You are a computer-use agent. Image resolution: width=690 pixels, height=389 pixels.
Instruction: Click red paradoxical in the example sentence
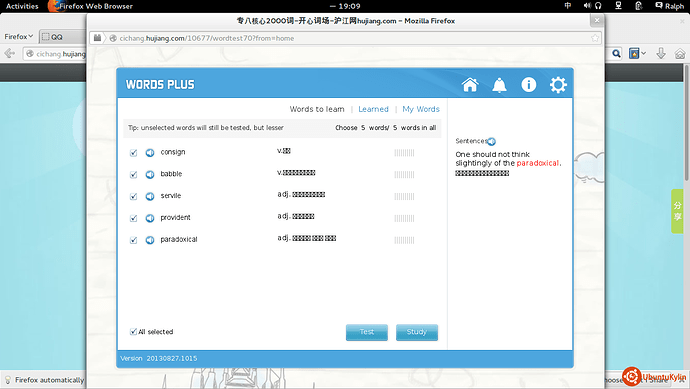538,163
